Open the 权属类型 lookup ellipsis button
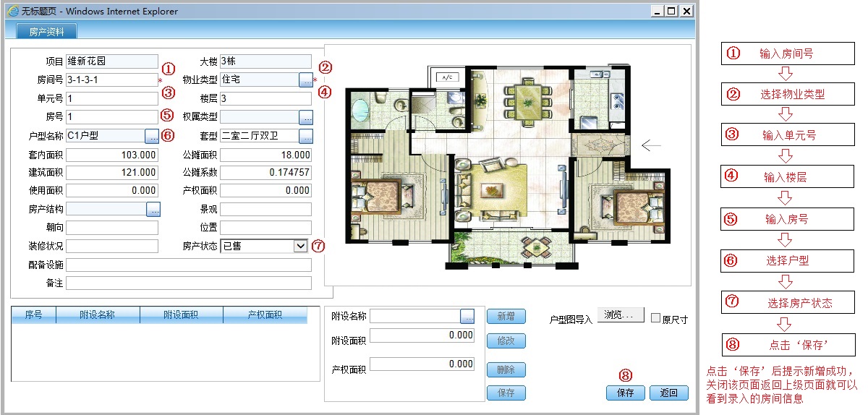 coord(306,117)
